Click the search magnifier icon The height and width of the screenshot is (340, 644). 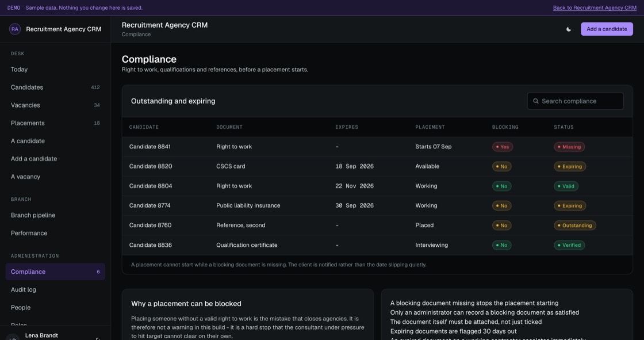(535, 101)
